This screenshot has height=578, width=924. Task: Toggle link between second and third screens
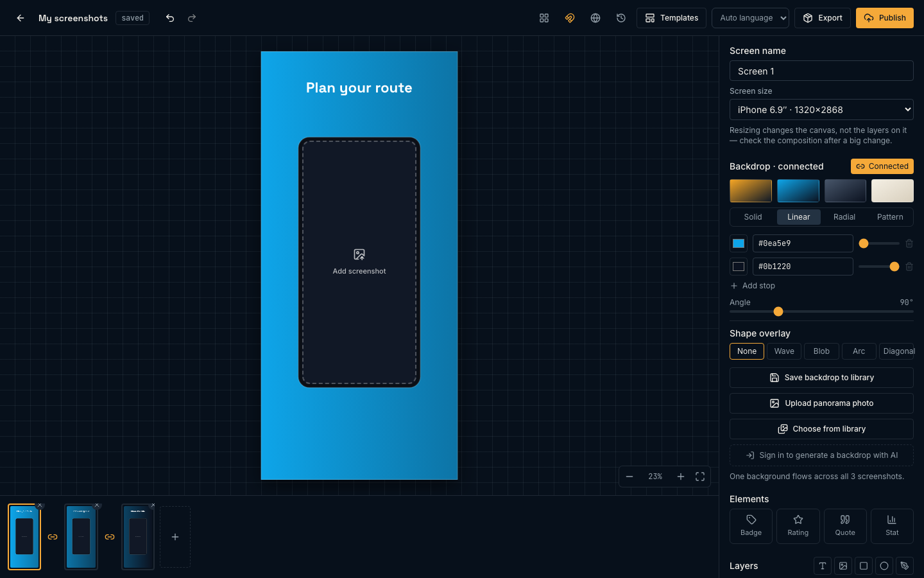(110, 537)
